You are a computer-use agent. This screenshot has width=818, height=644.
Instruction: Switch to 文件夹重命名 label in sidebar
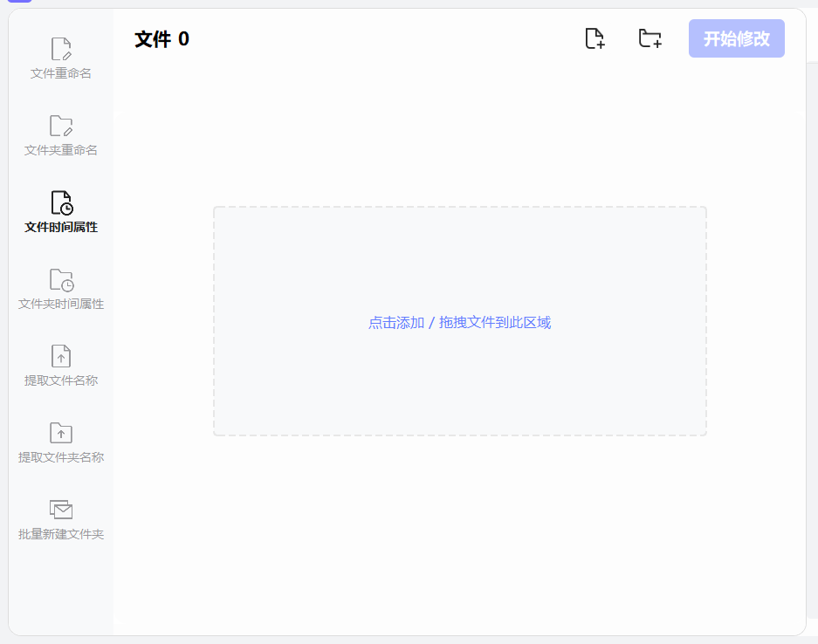[x=61, y=150]
